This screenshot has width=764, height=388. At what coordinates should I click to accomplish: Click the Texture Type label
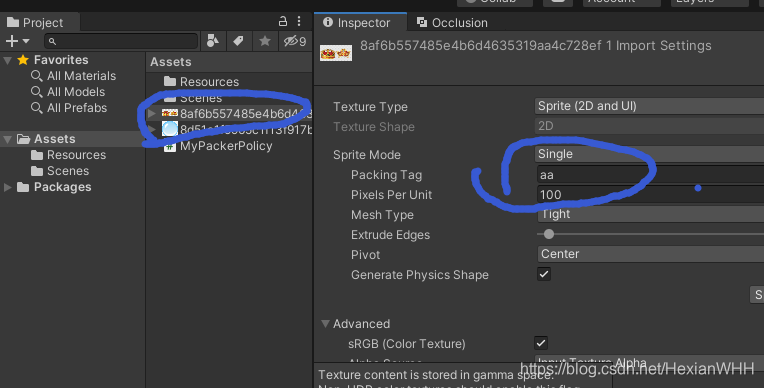[370, 107]
